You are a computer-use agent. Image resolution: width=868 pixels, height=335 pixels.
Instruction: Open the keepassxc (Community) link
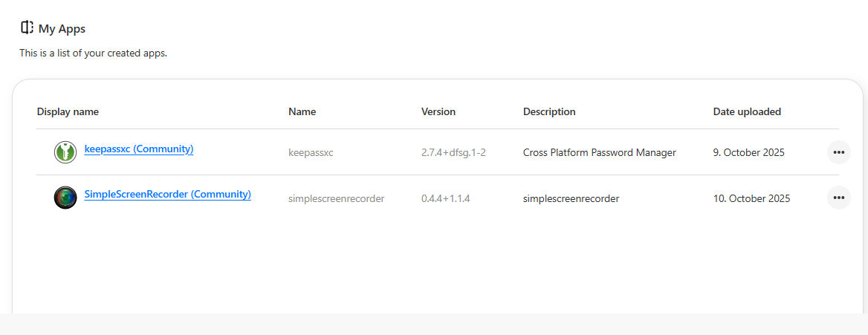pos(139,149)
